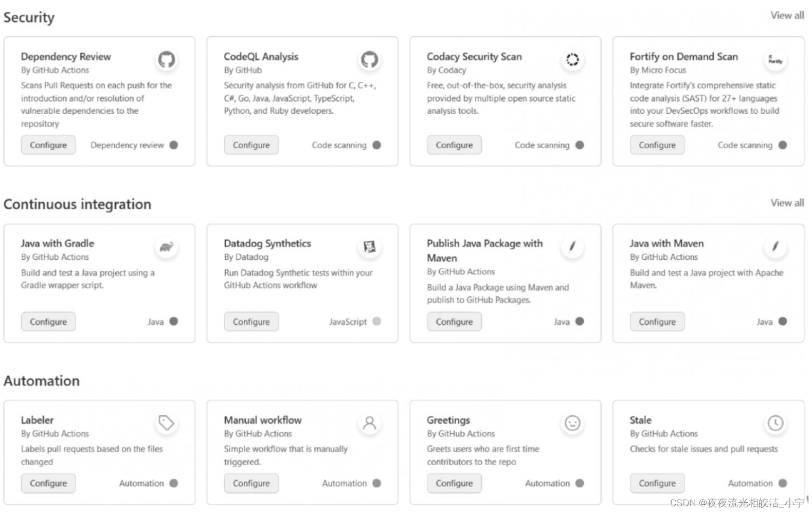Configure the Codacy Security Scan workflow
This screenshot has width=812, height=513.
455,145
